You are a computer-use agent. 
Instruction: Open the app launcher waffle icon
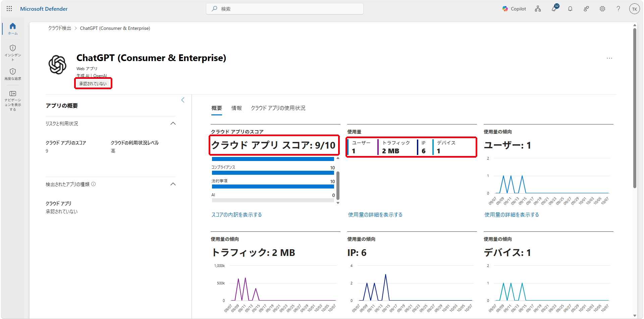(9, 9)
